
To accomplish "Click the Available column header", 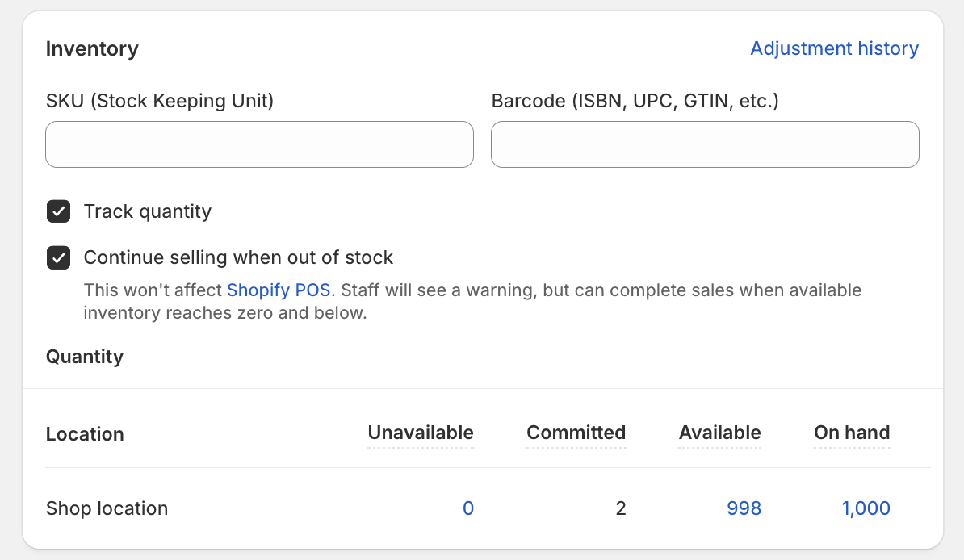I will tap(719, 433).
